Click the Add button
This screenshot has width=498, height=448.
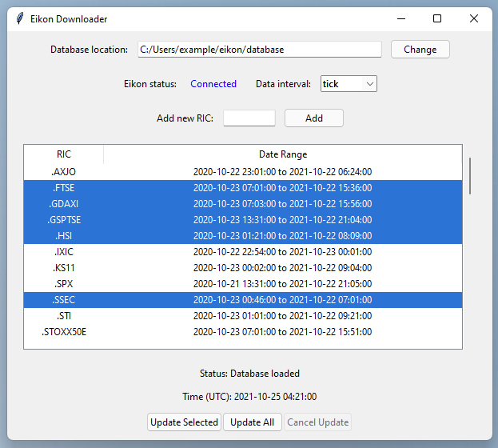coord(314,118)
